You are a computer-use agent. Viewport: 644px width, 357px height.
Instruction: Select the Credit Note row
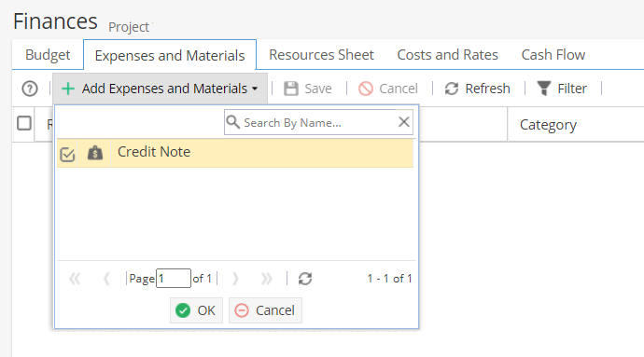235,153
